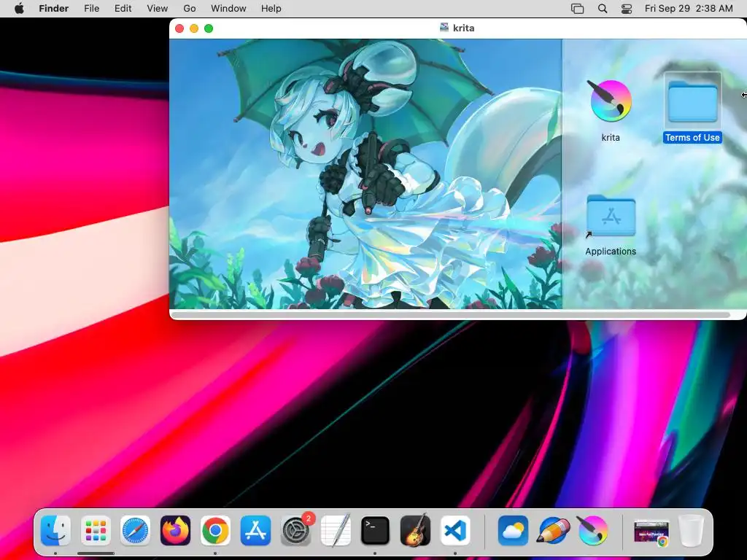Screen dimensions: 747x560
Task: Select the Terms of Use folder
Action: coord(692,101)
